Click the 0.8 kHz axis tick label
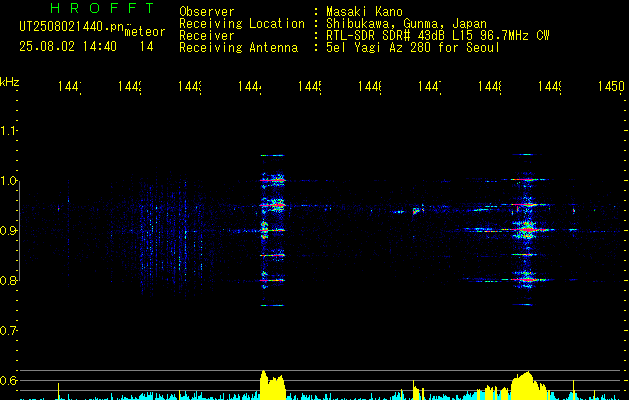The height and width of the screenshot is (400, 629). coord(8,280)
